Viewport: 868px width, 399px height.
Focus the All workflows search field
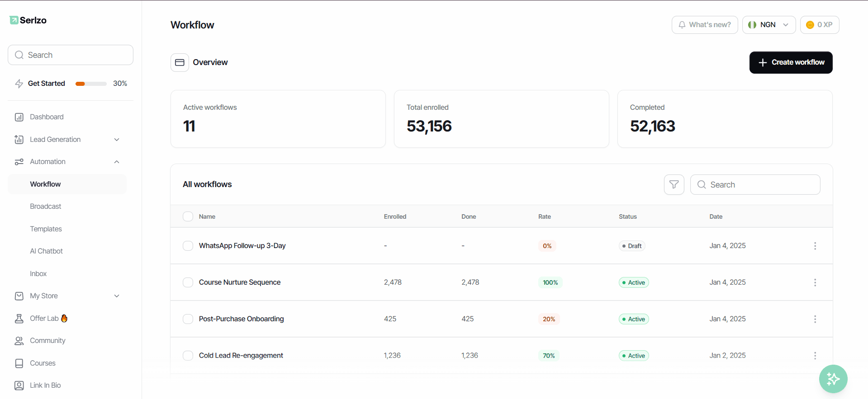click(755, 184)
